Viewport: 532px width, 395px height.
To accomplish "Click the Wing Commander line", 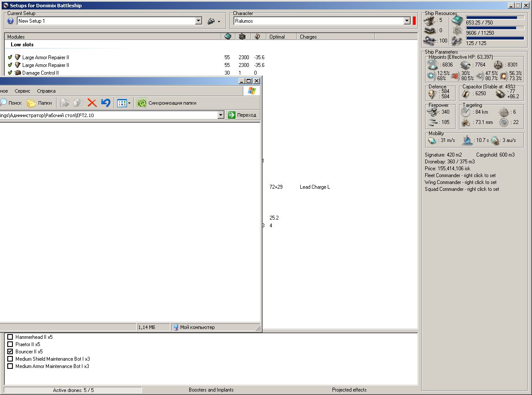I will coord(461,182).
